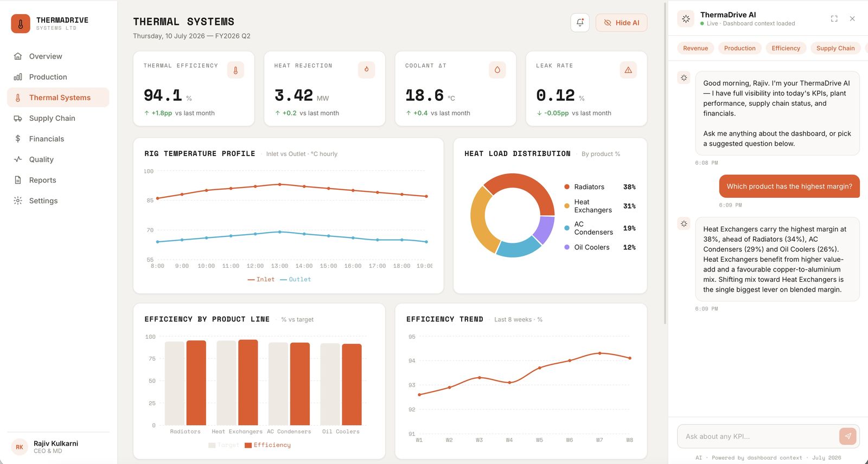Click the Heat Exchangers legend color dot
The height and width of the screenshot is (464, 868).
[567, 206]
